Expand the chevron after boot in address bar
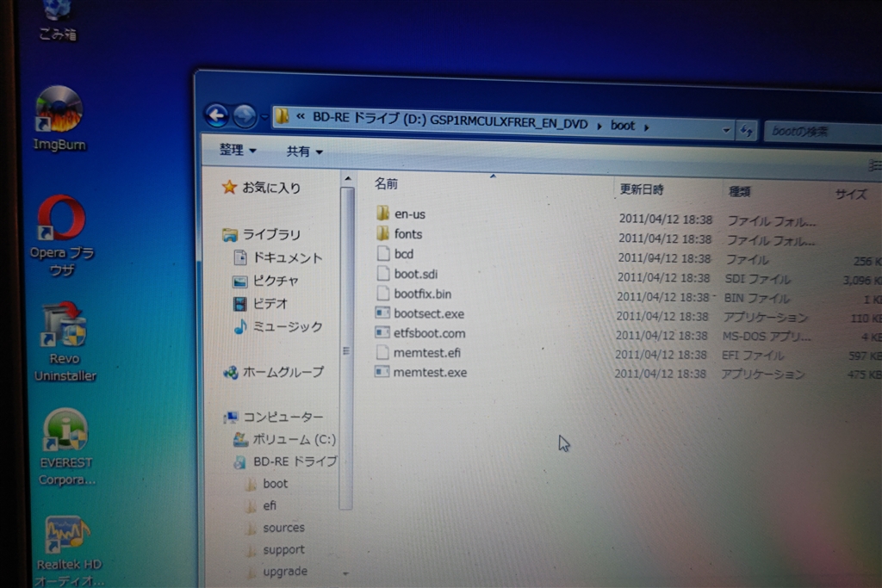 (x=647, y=127)
